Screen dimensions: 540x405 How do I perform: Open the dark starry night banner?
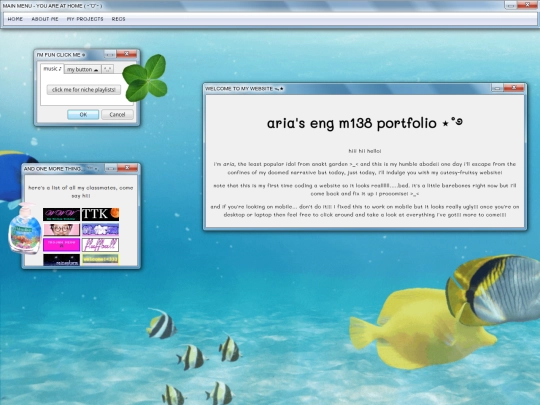61,260
